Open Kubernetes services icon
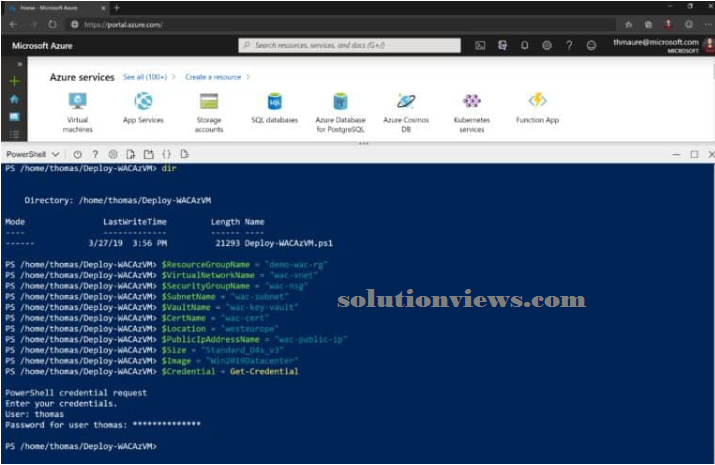The height and width of the screenshot is (465, 715). coord(471,112)
